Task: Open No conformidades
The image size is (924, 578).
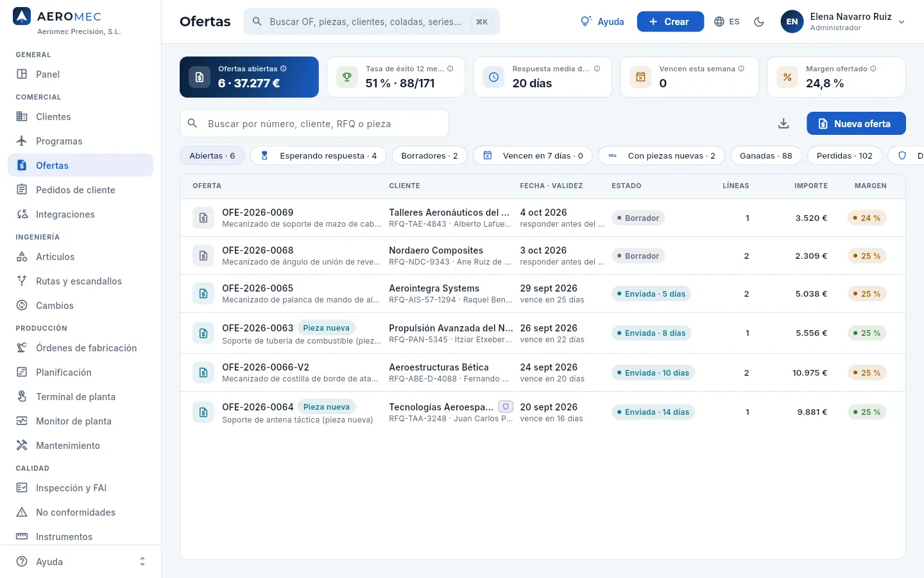Action: coord(80,512)
